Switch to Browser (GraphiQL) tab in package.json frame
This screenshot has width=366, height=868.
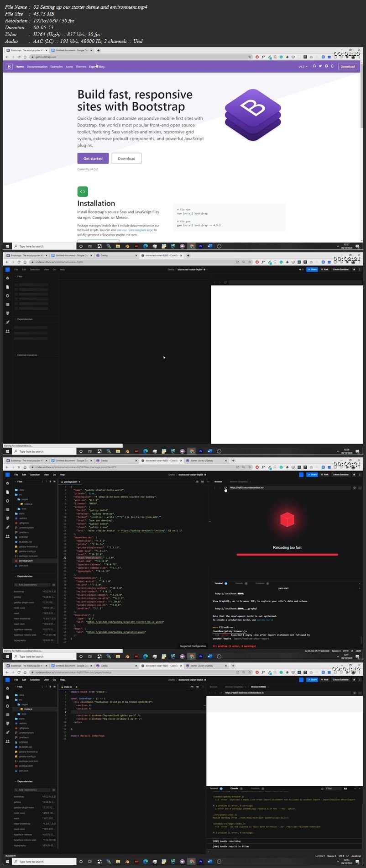tap(239, 482)
